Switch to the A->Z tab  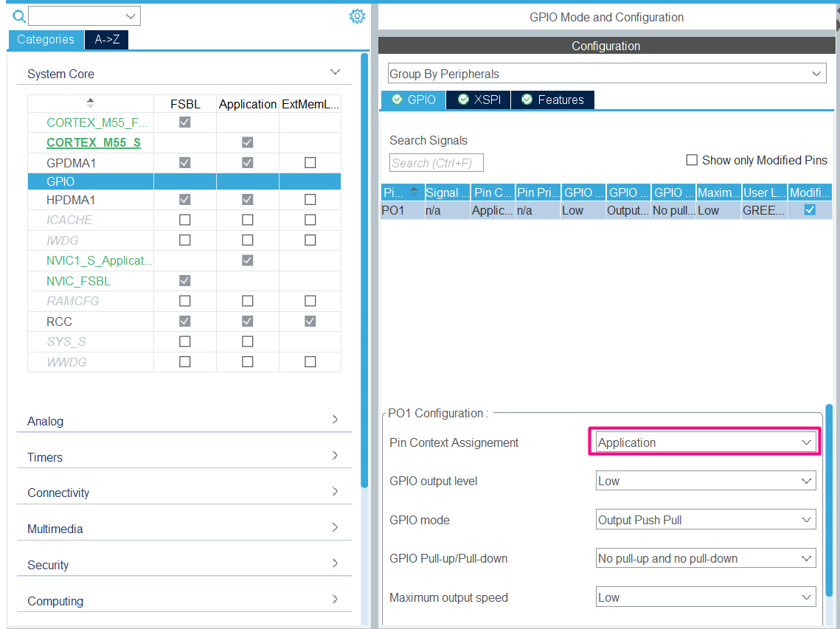(x=105, y=41)
